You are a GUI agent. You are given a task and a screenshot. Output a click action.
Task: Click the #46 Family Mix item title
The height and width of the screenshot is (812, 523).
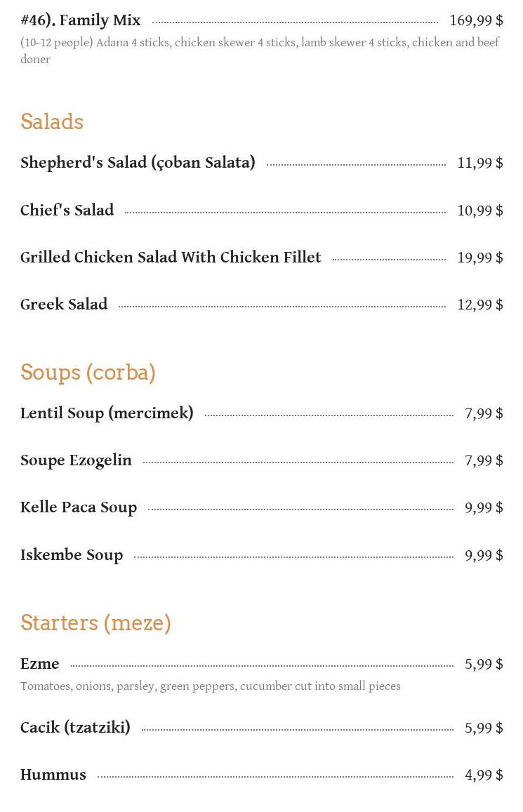tap(81, 20)
